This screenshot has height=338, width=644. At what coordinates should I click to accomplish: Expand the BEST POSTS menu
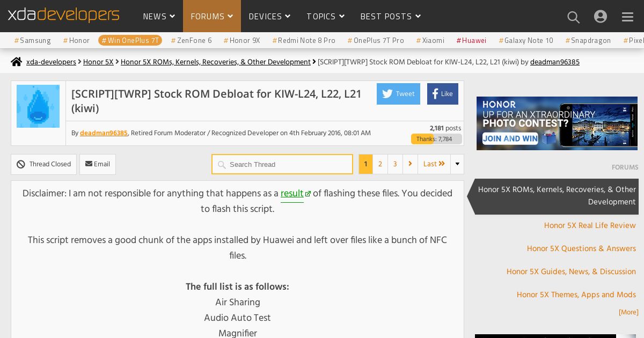pos(390,17)
